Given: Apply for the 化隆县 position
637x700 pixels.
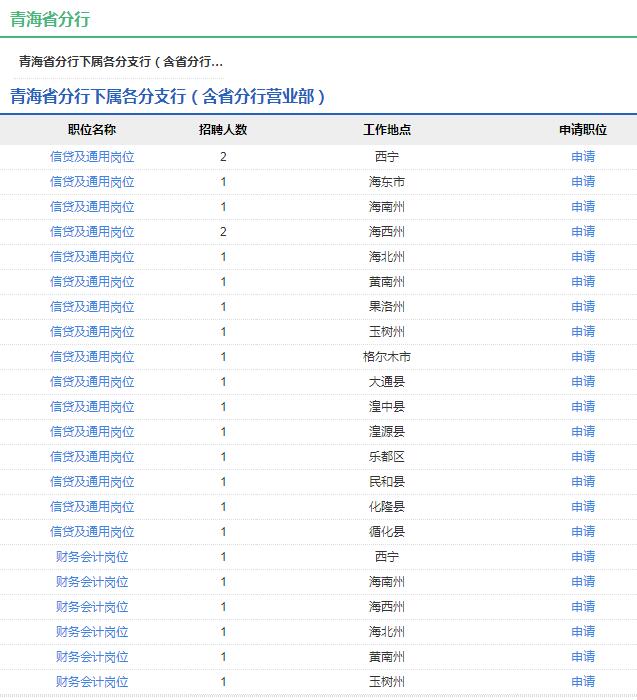Looking at the screenshot, I should pos(583,507).
